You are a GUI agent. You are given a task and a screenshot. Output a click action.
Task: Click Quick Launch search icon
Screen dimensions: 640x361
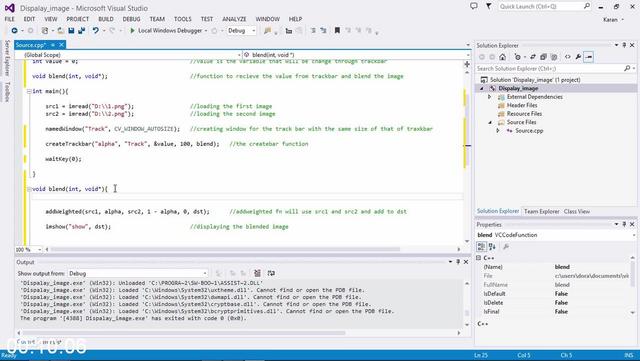pos(587,6)
